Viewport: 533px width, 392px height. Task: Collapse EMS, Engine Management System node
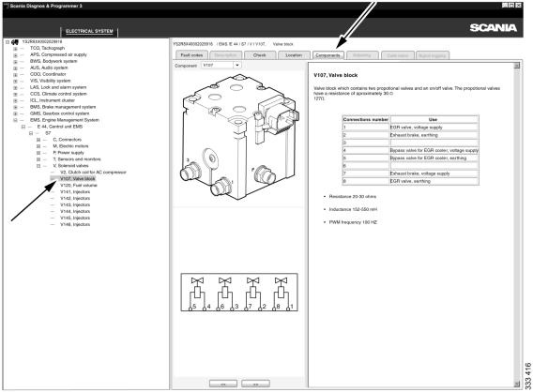15,120
